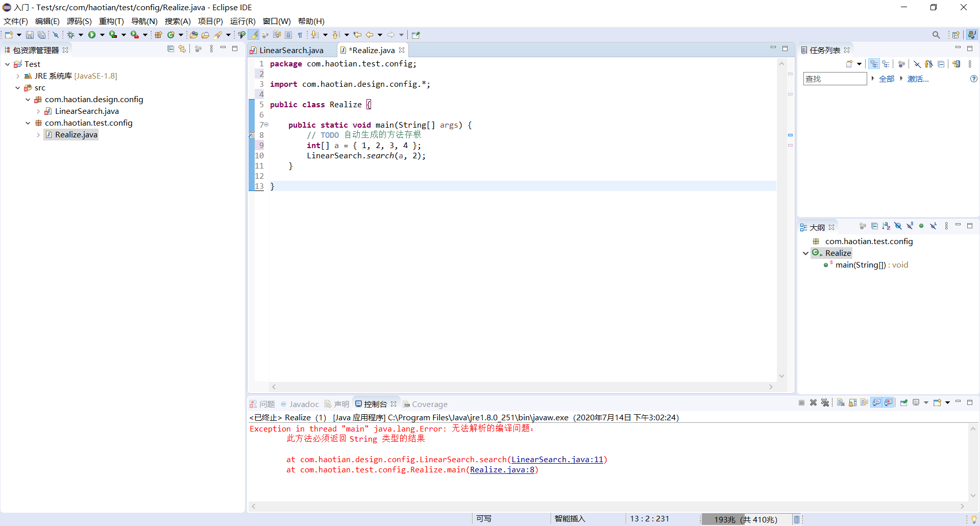The height and width of the screenshot is (526, 980).
Task: Expand LinearSearch.java tree node
Action: point(38,111)
